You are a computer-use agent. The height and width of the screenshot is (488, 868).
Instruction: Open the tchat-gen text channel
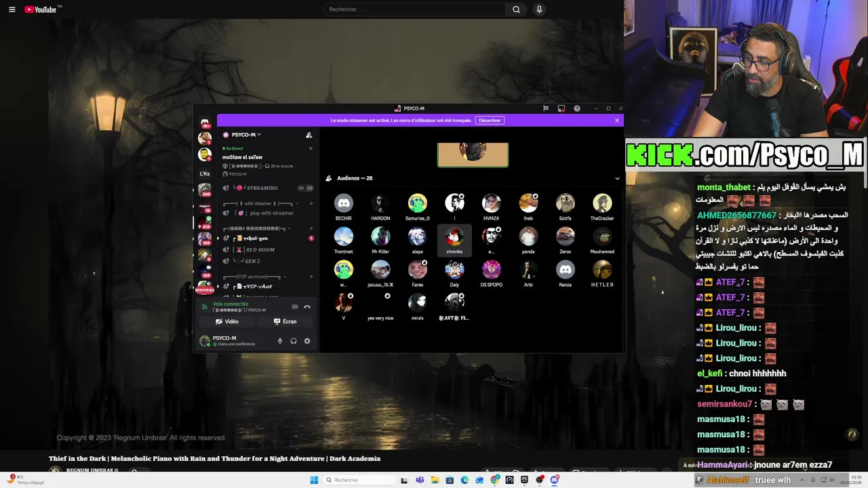[x=267, y=239]
